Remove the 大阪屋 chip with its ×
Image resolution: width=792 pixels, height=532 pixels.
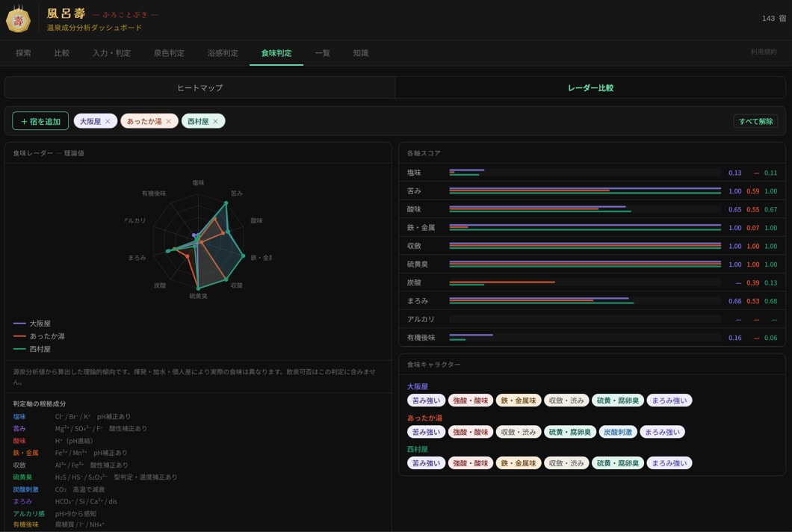point(108,121)
